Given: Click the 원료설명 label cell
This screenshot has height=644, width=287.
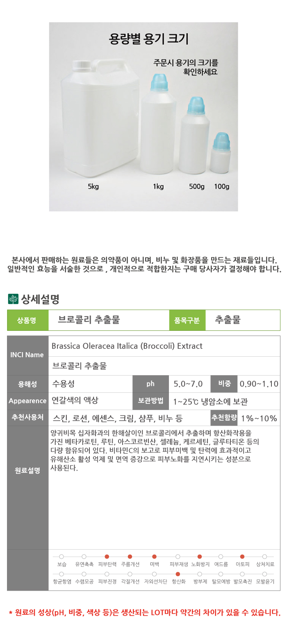Looking at the screenshot, I should point(27,470).
